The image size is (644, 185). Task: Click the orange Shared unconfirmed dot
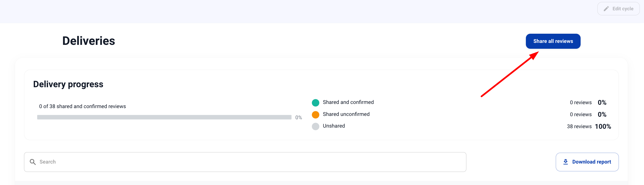point(315,115)
